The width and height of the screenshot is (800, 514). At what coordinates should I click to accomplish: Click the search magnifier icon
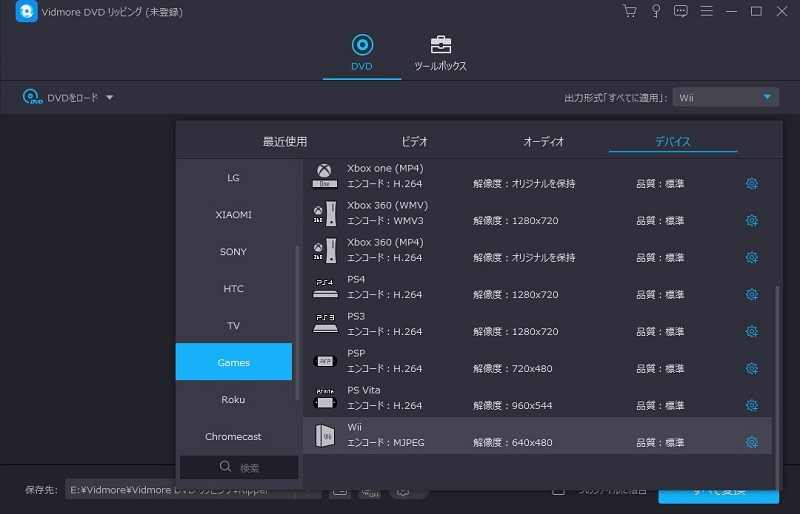click(225, 467)
